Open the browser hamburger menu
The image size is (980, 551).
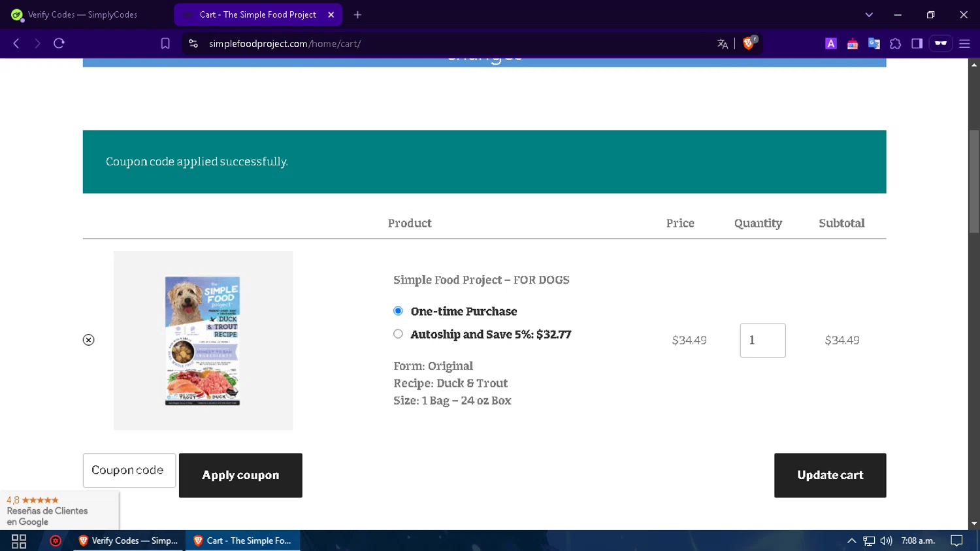coord(964,44)
